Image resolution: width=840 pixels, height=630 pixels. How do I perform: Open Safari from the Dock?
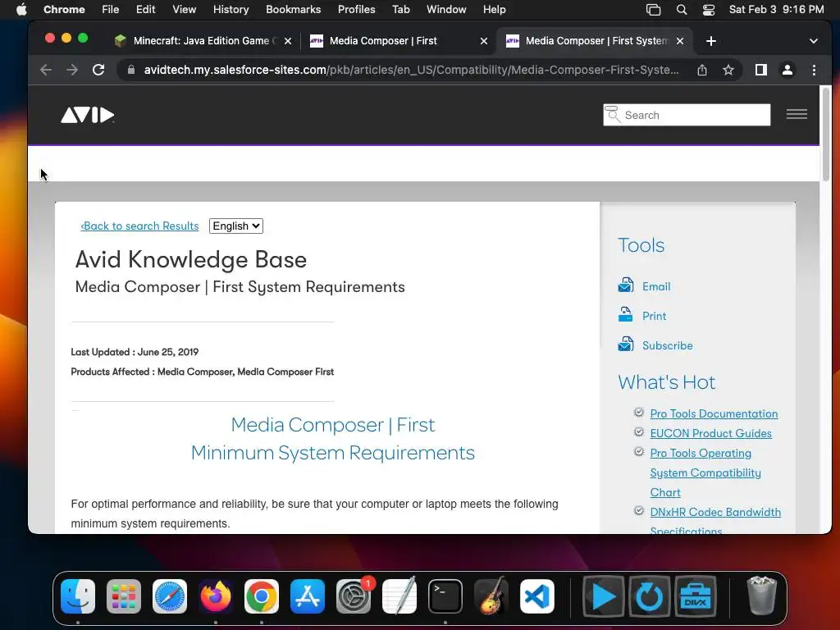click(170, 596)
